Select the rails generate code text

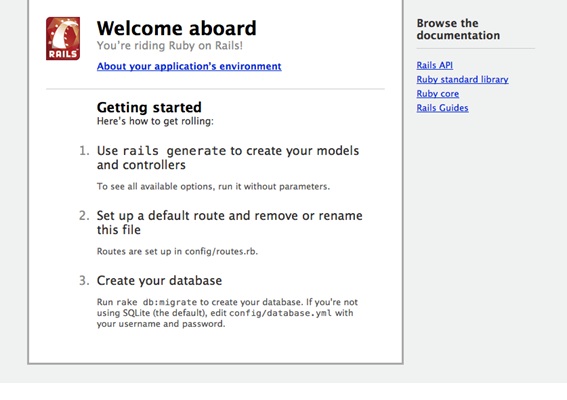[x=174, y=151]
